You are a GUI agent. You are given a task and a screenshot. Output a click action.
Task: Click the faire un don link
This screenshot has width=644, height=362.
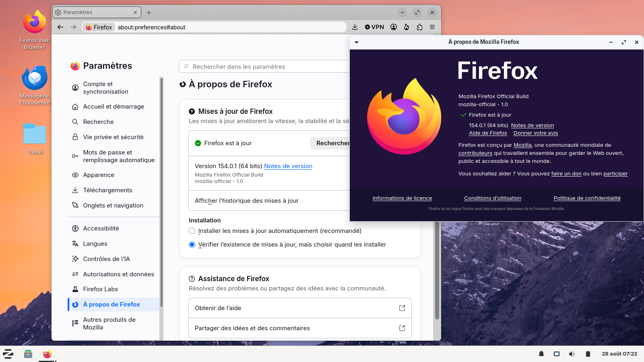click(x=566, y=174)
